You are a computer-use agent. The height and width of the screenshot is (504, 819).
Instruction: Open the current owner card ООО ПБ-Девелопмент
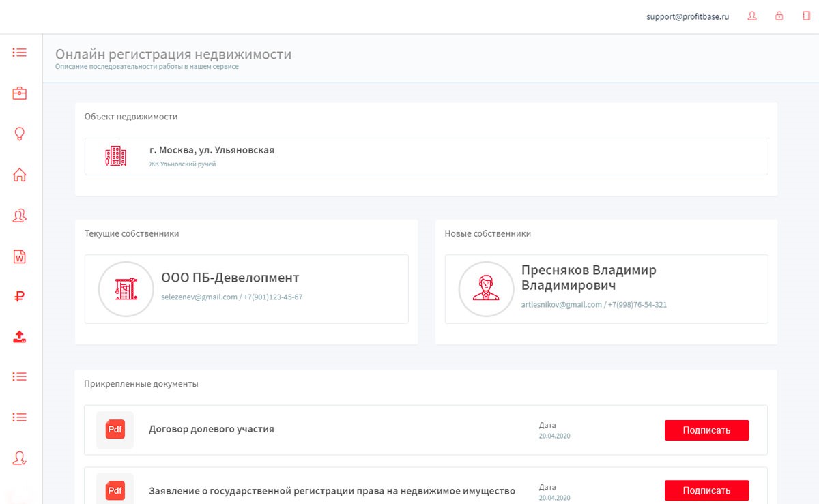246,289
